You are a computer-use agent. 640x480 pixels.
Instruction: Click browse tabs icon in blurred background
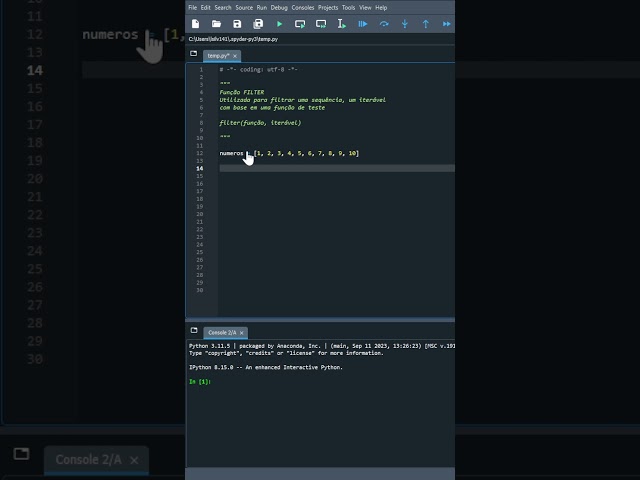tap(21, 453)
